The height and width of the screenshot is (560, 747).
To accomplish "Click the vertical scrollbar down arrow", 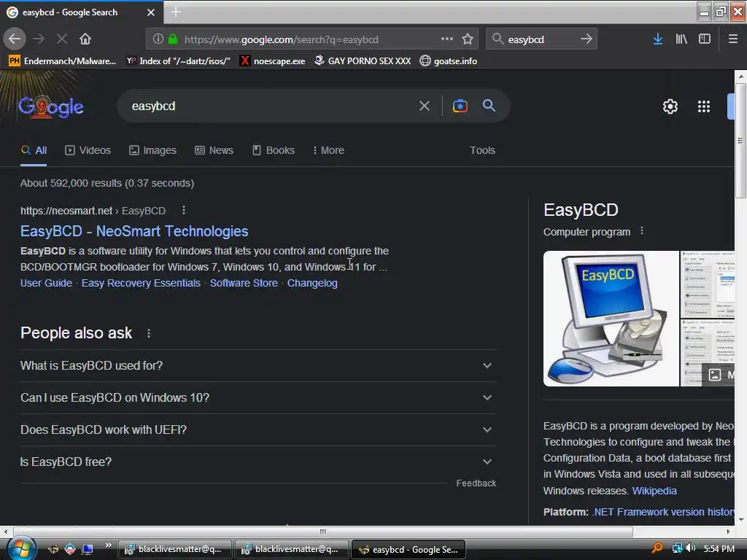I will 741,519.
